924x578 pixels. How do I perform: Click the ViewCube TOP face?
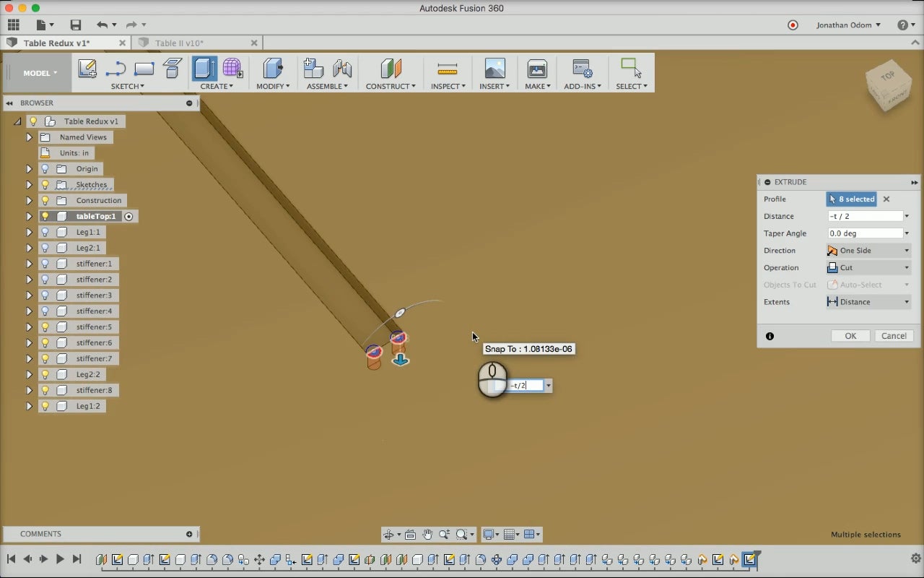point(887,76)
